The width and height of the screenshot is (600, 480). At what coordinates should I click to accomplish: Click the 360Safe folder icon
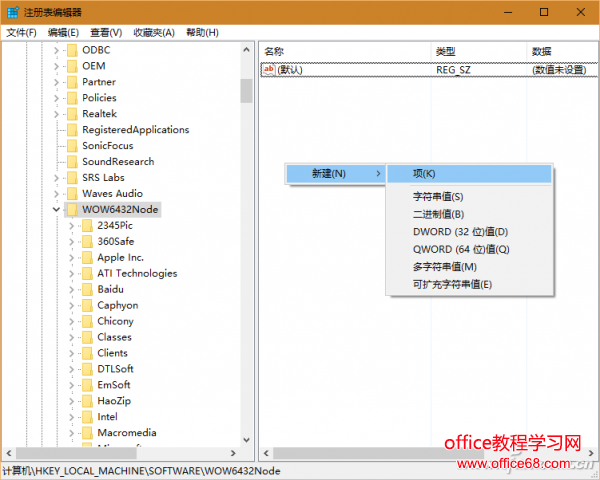pos(87,242)
